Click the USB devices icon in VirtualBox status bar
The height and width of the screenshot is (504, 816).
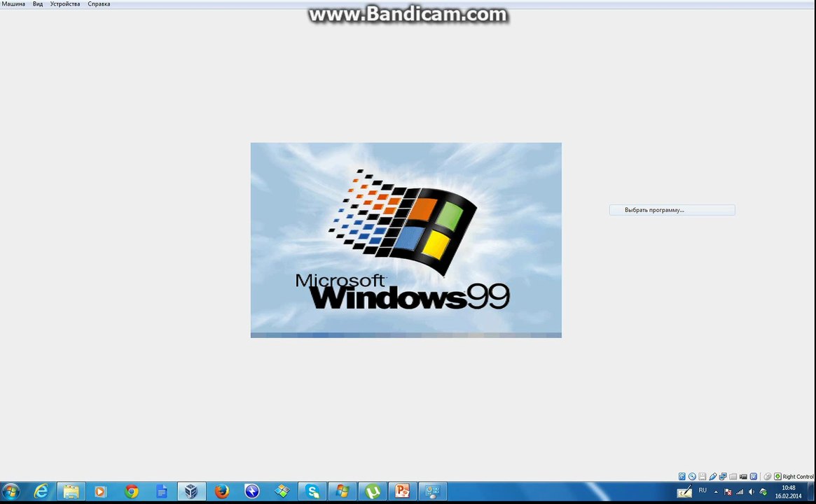tap(712, 477)
